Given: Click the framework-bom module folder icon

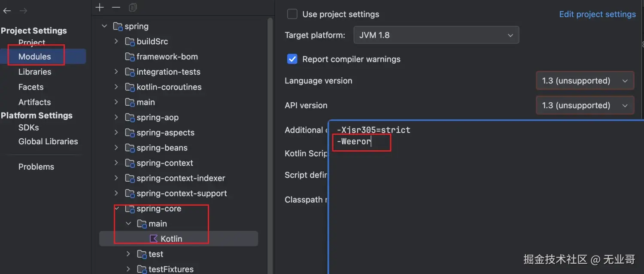Looking at the screenshot, I should (130, 57).
